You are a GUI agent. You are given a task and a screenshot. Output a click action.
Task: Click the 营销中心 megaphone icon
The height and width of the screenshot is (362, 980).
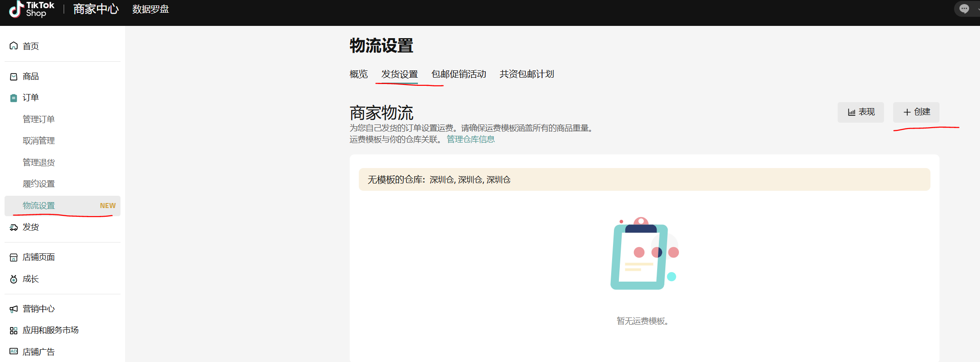[14, 309]
